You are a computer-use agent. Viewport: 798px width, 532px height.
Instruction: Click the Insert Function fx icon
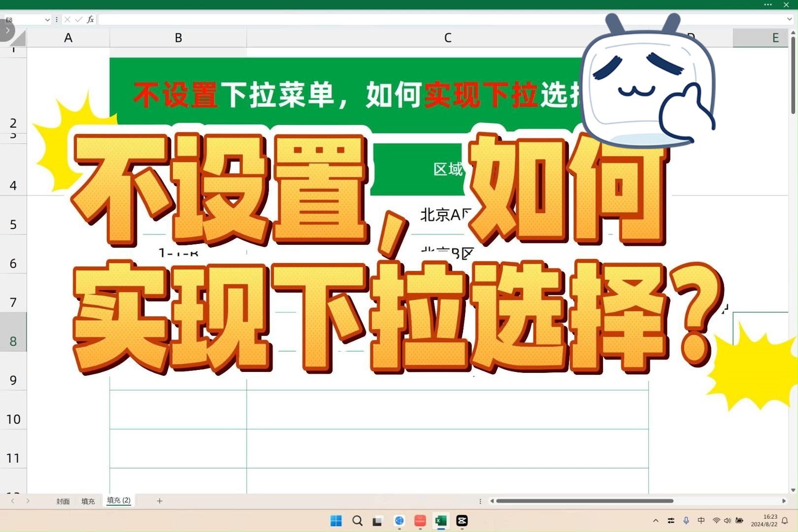[90, 20]
